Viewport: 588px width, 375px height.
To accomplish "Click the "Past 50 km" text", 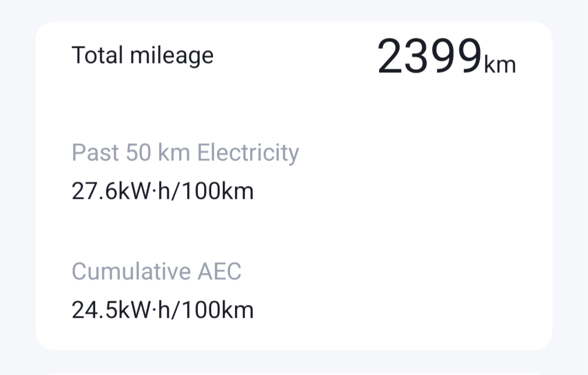I will click(x=132, y=153).
